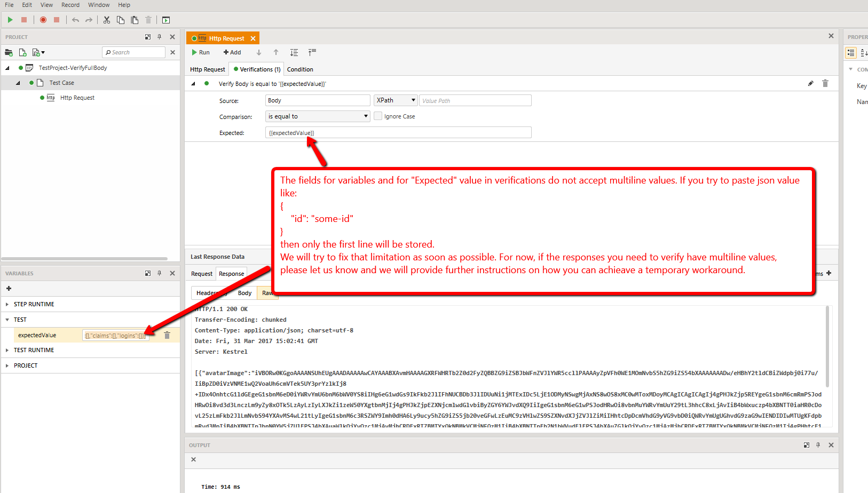Image resolution: width=868 pixels, height=493 pixels.
Task: Click the Cut scissors icon
Action: click(107, 20)
